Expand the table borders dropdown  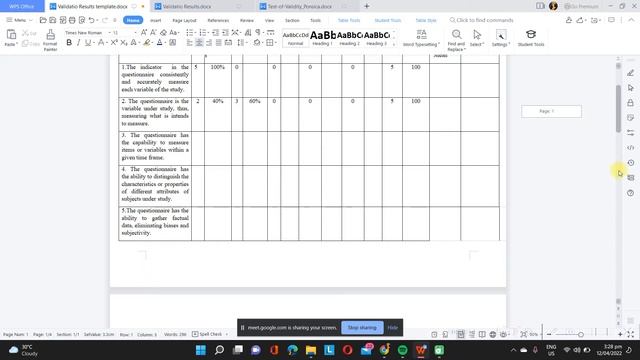(275, 42)
